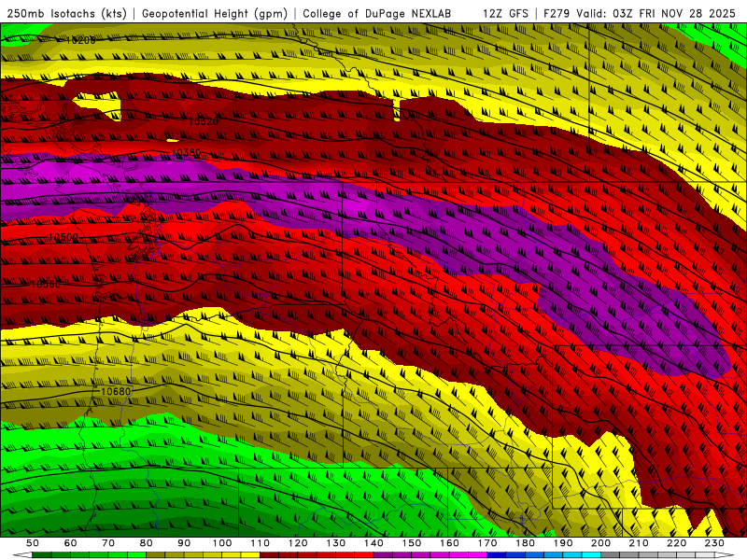Click the 90 value on the color scale
This screenshot has width=747, height=560.
184,543
